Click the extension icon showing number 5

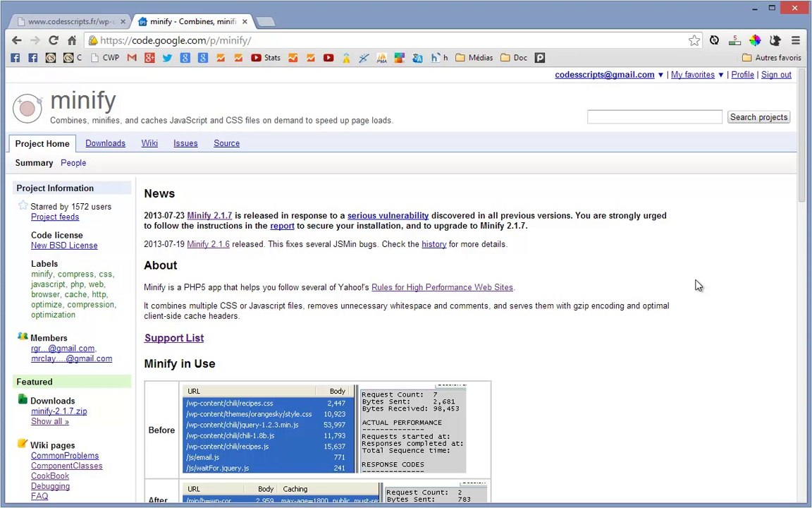734,40
